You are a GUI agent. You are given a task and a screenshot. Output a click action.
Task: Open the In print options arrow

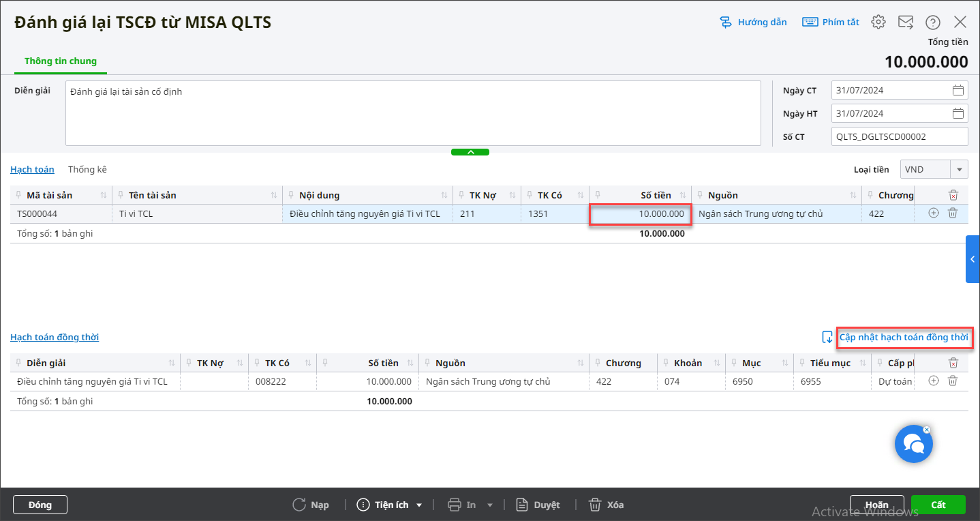[x=489, y=505]
